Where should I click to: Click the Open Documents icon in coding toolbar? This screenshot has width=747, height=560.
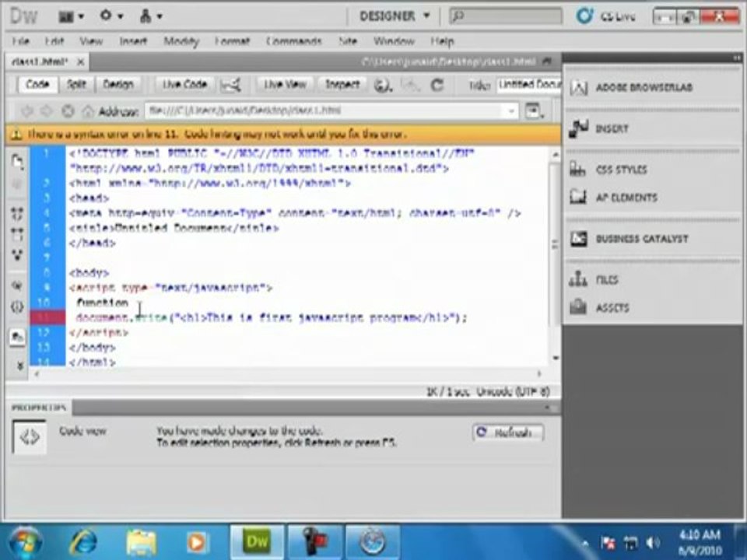tap(17, 162)
